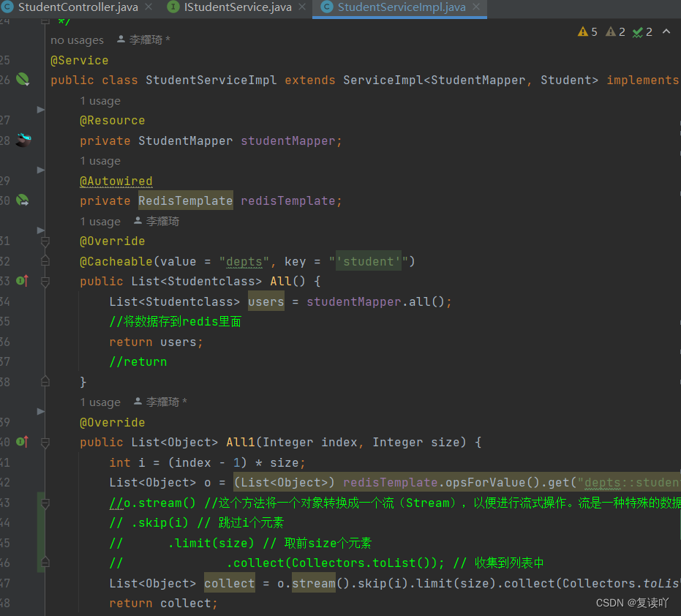Toggle the fold end marker at line 46
Screen dimensions: 681x616
coord(45,563)
